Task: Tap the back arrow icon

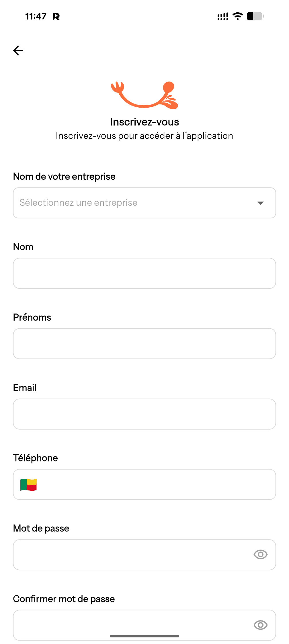Action: [18, 51]
